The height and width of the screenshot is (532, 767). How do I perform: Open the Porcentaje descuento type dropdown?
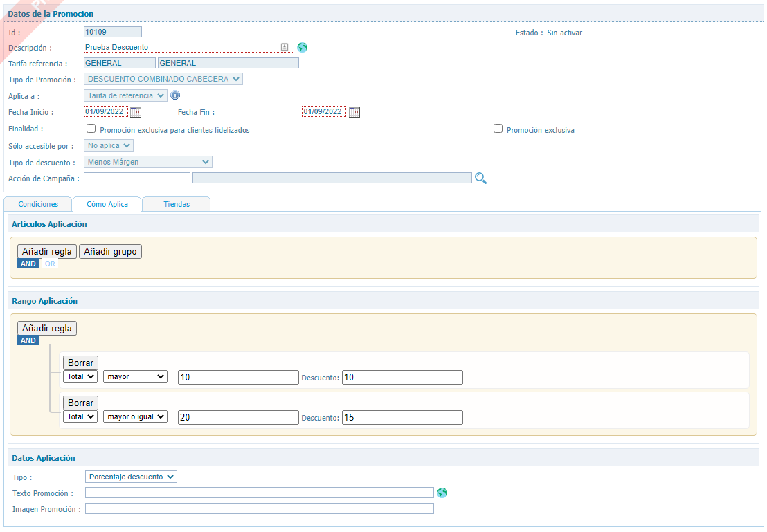(x=131, y=477)
